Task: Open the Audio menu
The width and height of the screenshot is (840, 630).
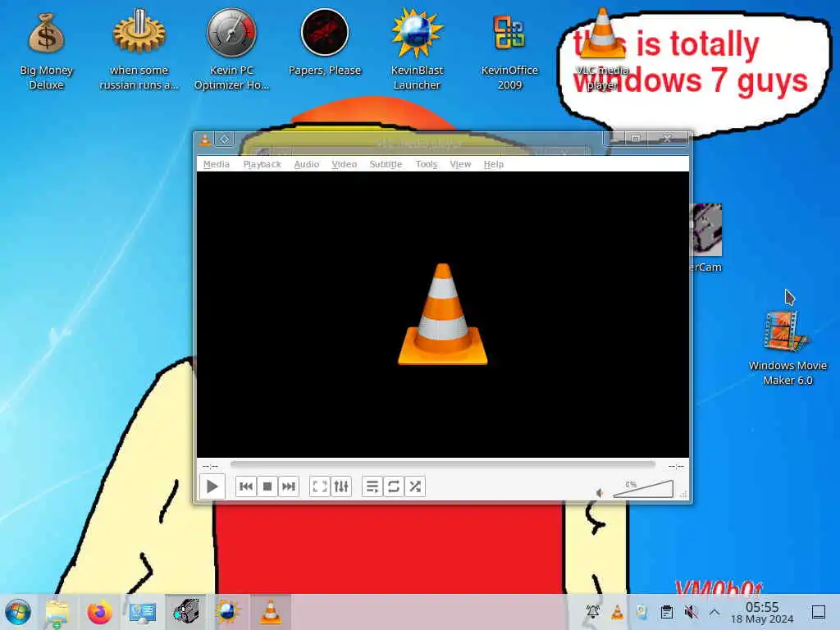Action: point(307,164)
